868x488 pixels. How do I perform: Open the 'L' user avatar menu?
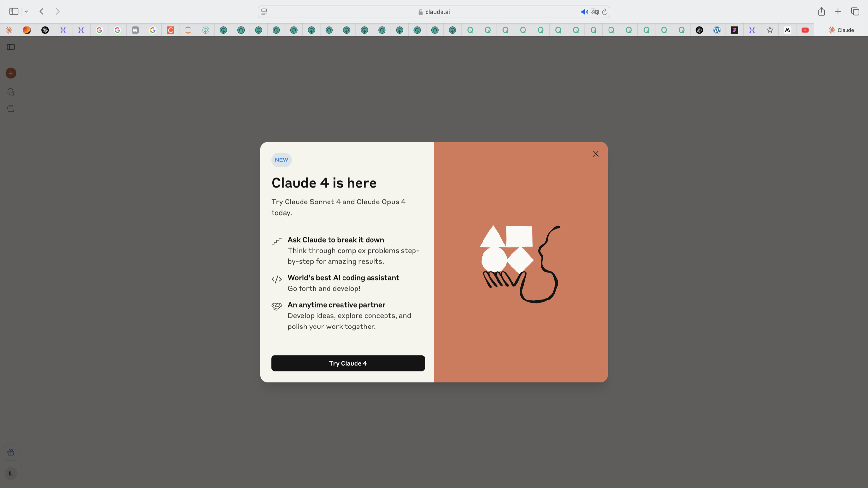point(11,473)
